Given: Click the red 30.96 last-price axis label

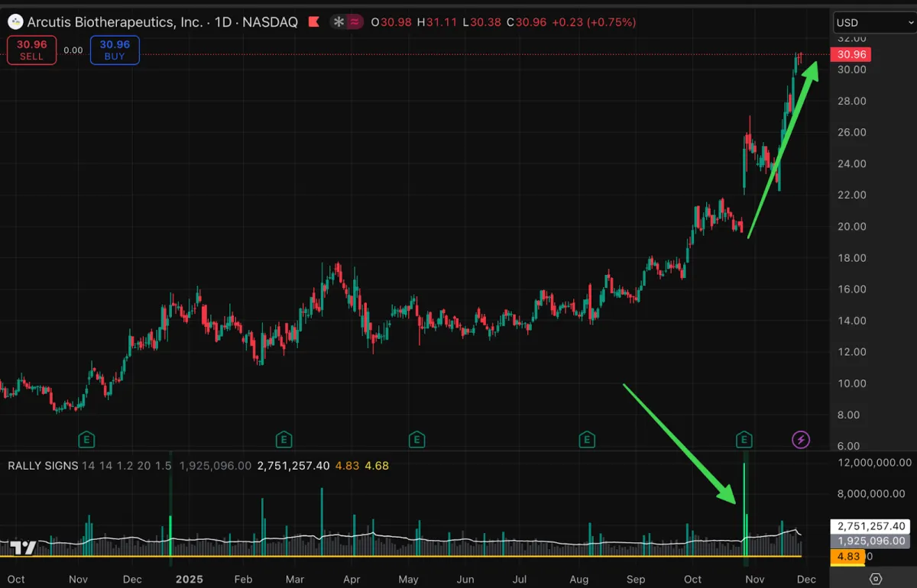Looking at the screenshot, I should tap(851, 54).
